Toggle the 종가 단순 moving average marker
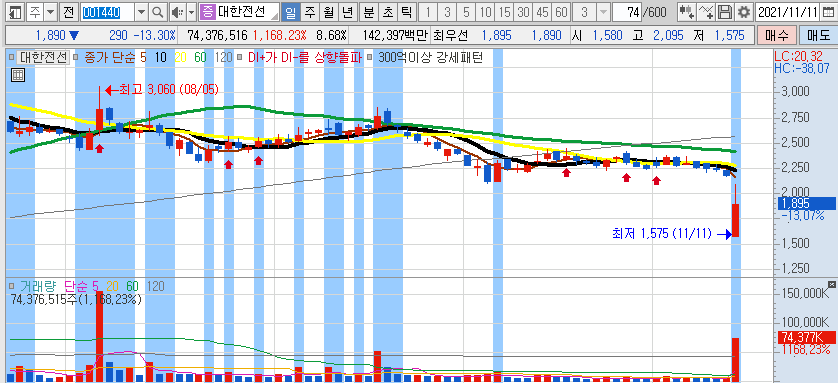Image resolution: width=838 pixels, height=383 pixels. coord(75,58)
